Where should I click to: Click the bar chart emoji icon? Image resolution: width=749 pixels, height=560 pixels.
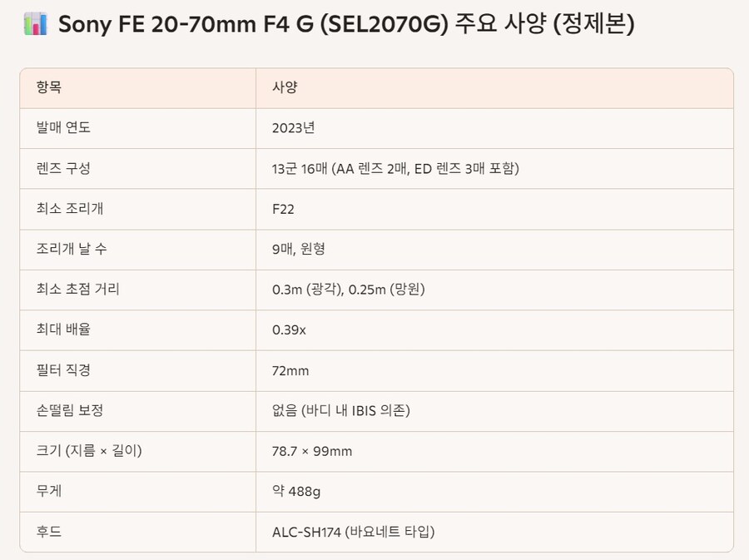[35, 25]
